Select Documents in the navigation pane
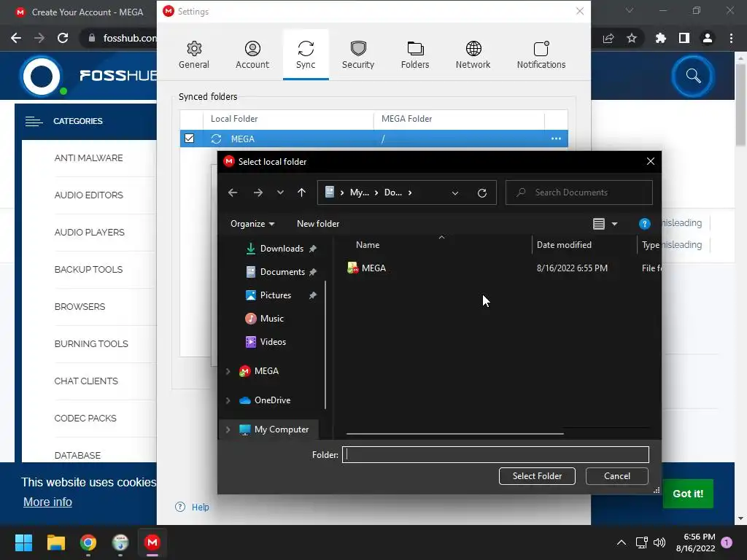Image resolution: width=747 pixels, height=560 pixels. click(282, 272)
